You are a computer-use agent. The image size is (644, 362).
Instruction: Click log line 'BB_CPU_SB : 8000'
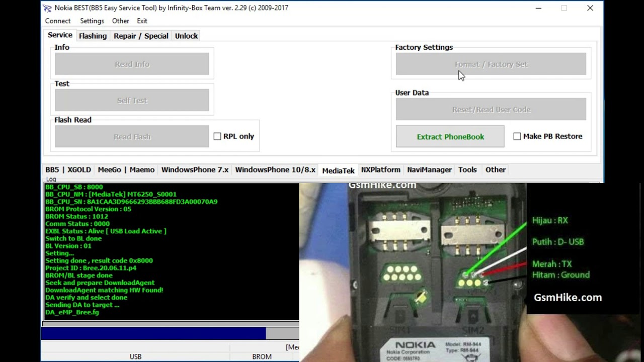74,187
